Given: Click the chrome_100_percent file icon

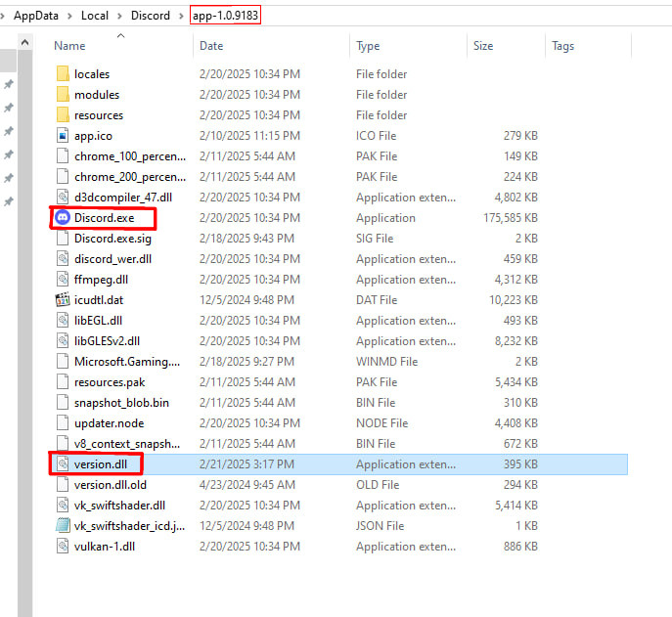Looking at the screenshot, I should pos(63,156).
